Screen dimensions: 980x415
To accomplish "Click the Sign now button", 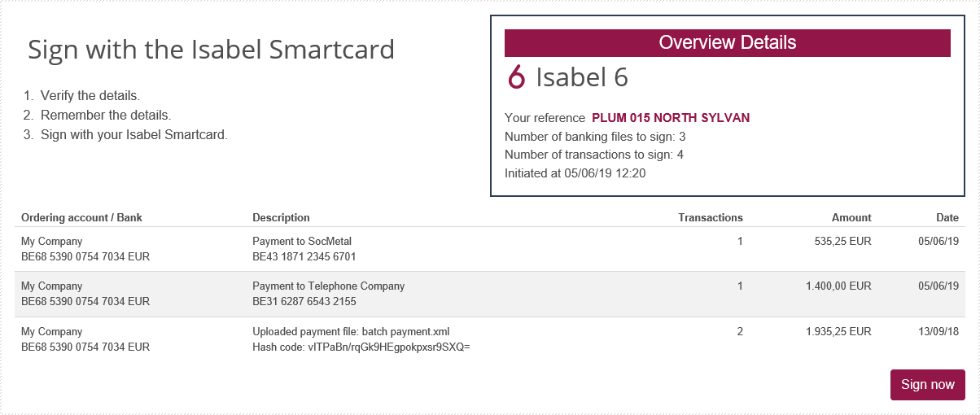I will 928,385.
